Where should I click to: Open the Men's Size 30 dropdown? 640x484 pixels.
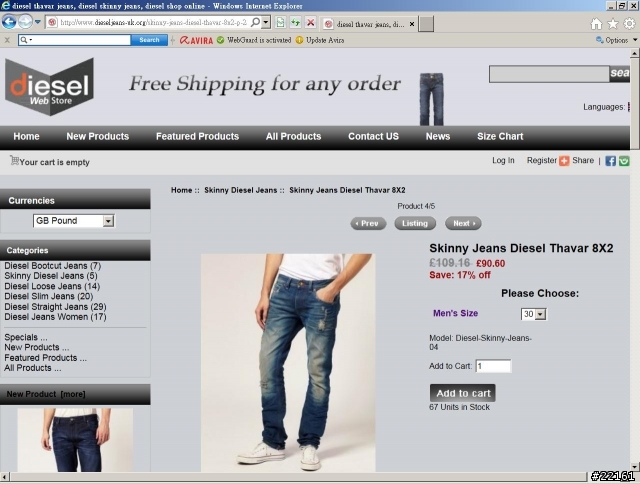point(533,314)
